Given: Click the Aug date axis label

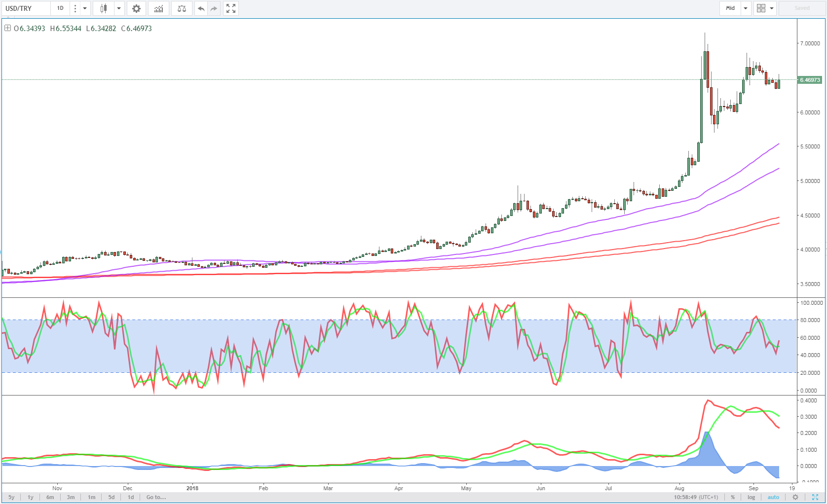Looking at the screenshot, I should [679, 488].
